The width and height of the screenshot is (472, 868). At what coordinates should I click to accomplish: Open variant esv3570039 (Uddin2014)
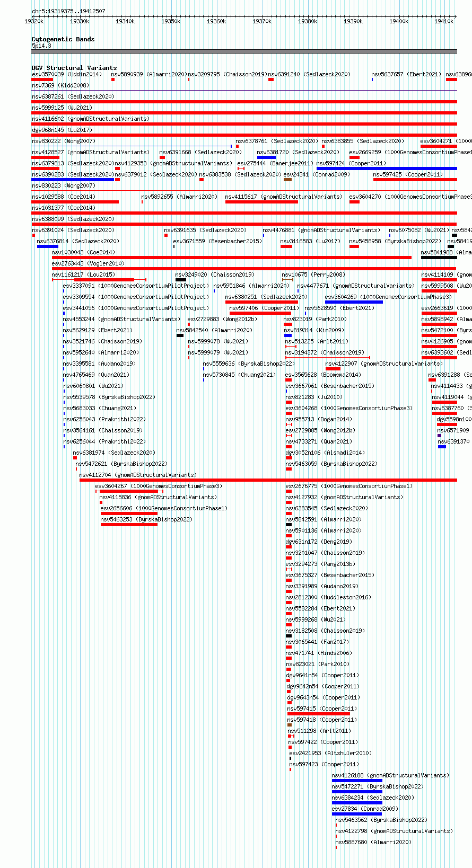point(67,74)
